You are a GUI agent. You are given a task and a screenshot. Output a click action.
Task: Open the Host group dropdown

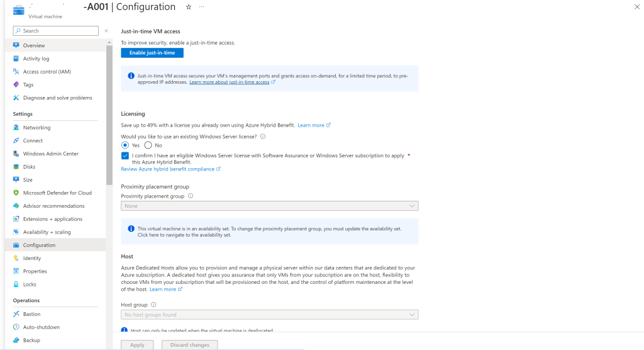click(269, 315)
